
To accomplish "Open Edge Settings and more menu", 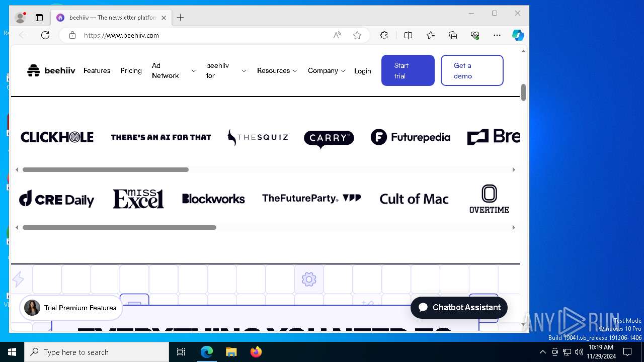I will pyautogui.click(x=497, y=35).
